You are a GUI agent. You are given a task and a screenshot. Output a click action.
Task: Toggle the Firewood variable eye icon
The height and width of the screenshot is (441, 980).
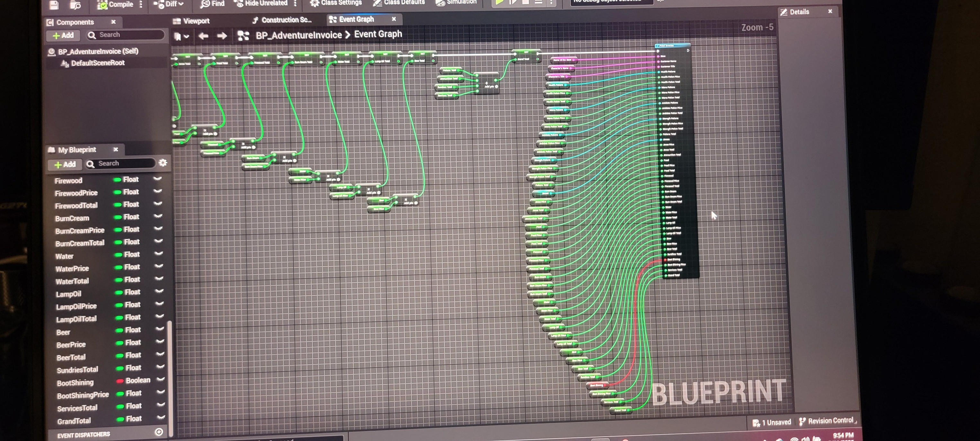[x=157, y=179]
